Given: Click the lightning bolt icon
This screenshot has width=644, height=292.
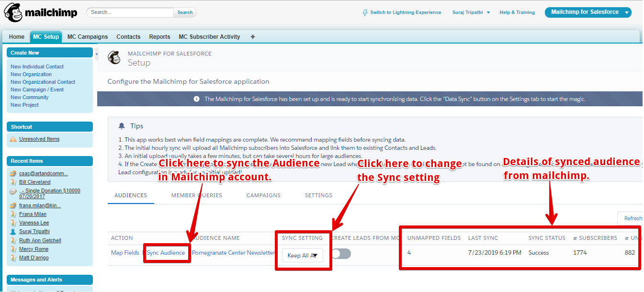Looking at the screenshot, I should pyautogui.click(x=365, y=12).
